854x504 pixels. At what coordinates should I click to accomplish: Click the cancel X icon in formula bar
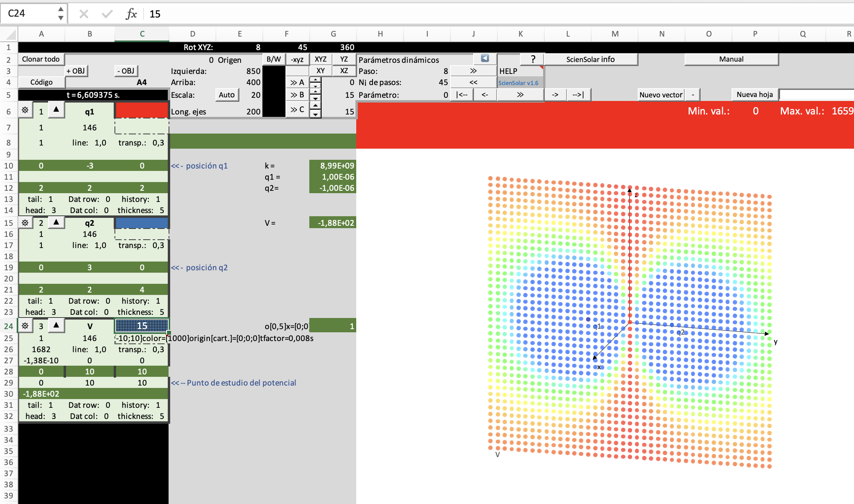tap(83, 14)
